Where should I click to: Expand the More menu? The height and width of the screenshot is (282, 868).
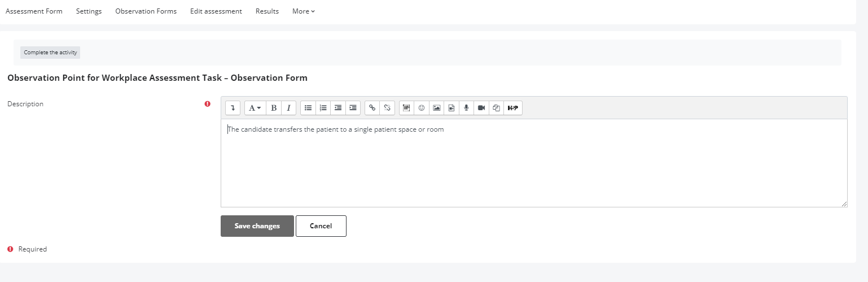[x=304, y=11]
